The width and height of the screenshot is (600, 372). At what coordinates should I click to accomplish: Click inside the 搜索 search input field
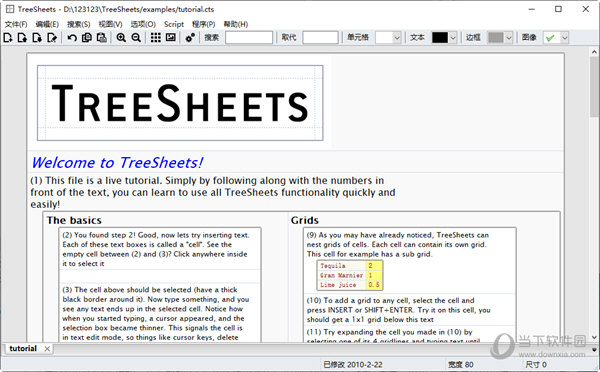tap(249, 38)
